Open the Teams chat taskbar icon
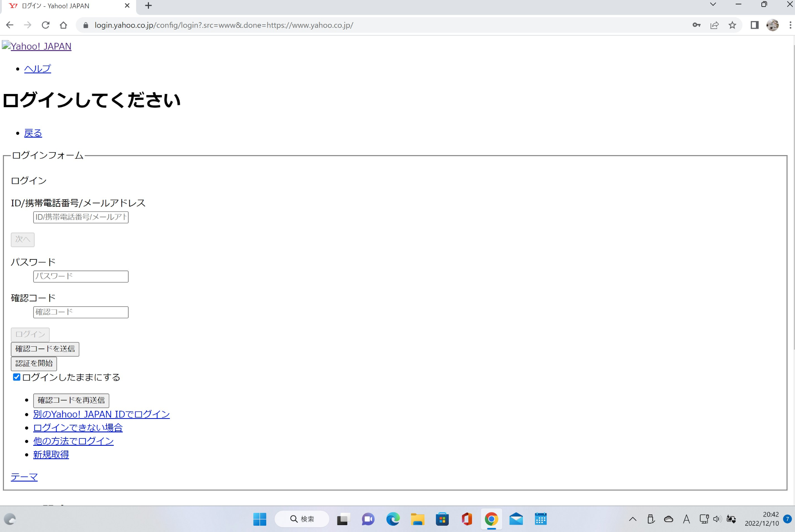Screen dimensions: 795x532 (x=368, y=519)
